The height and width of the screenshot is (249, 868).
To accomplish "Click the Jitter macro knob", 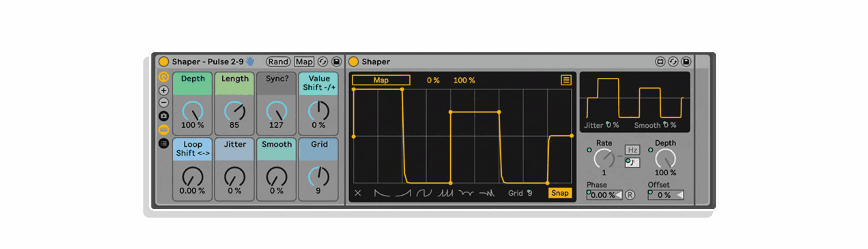I will 234,176.
